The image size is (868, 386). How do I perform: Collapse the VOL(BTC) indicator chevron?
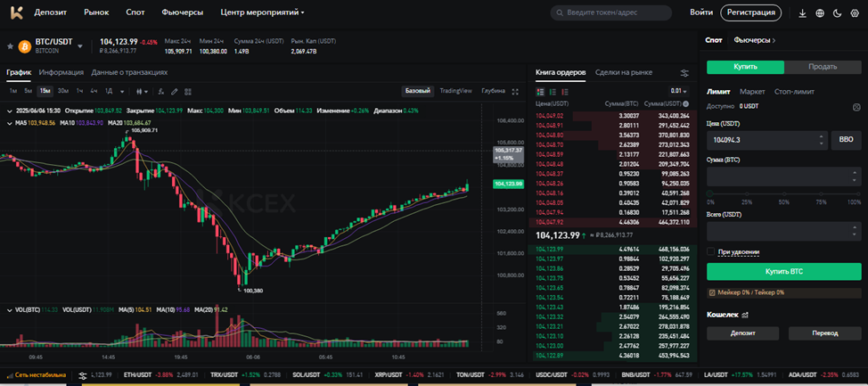pos(10,310)
